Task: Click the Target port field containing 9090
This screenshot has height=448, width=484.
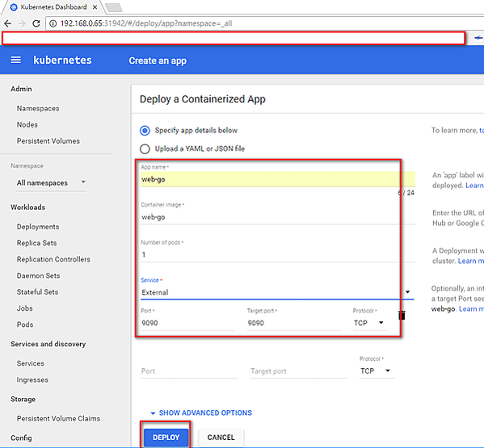Action: (x=293, y=323)
